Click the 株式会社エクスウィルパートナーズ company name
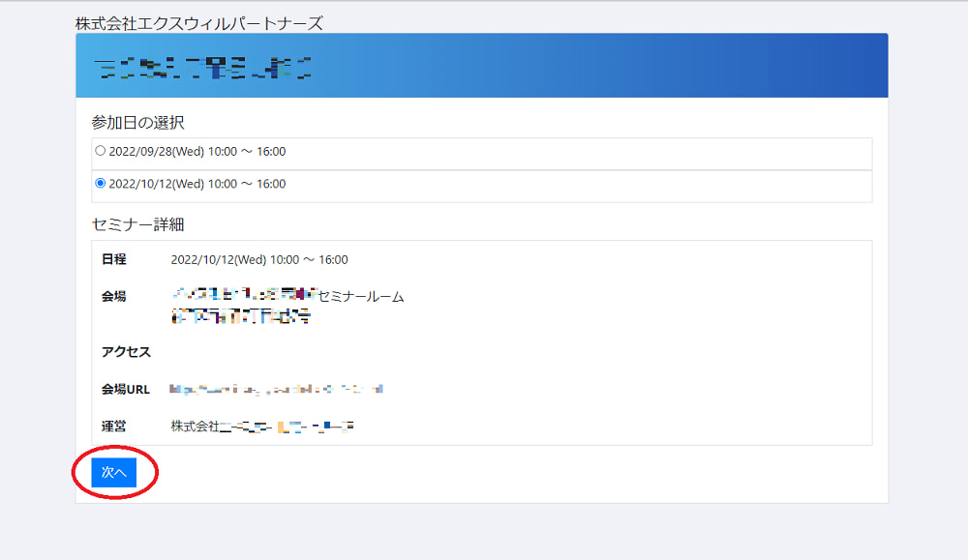 (198, 23)
